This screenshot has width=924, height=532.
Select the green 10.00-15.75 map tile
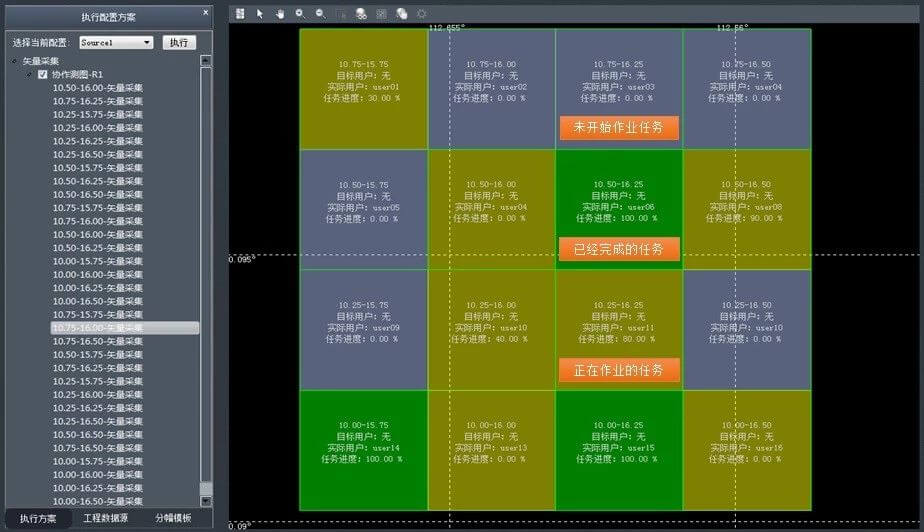(363, 449)
